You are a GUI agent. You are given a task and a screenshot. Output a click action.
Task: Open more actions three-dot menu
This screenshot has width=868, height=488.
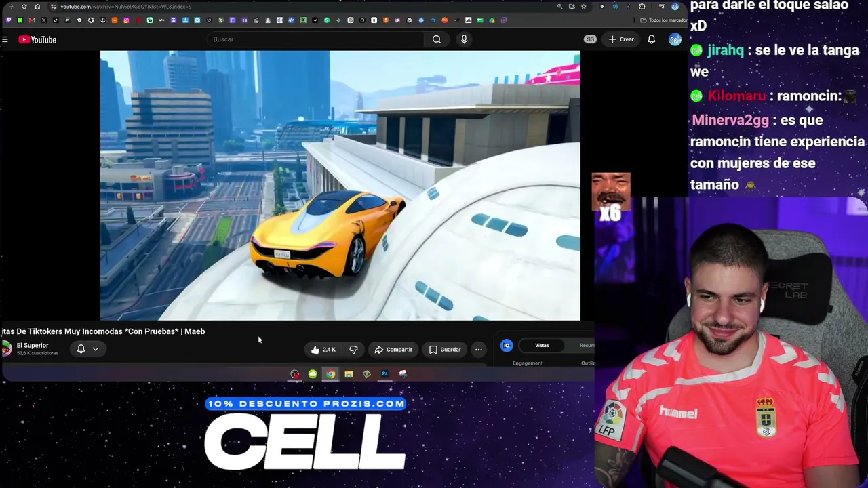479,350
